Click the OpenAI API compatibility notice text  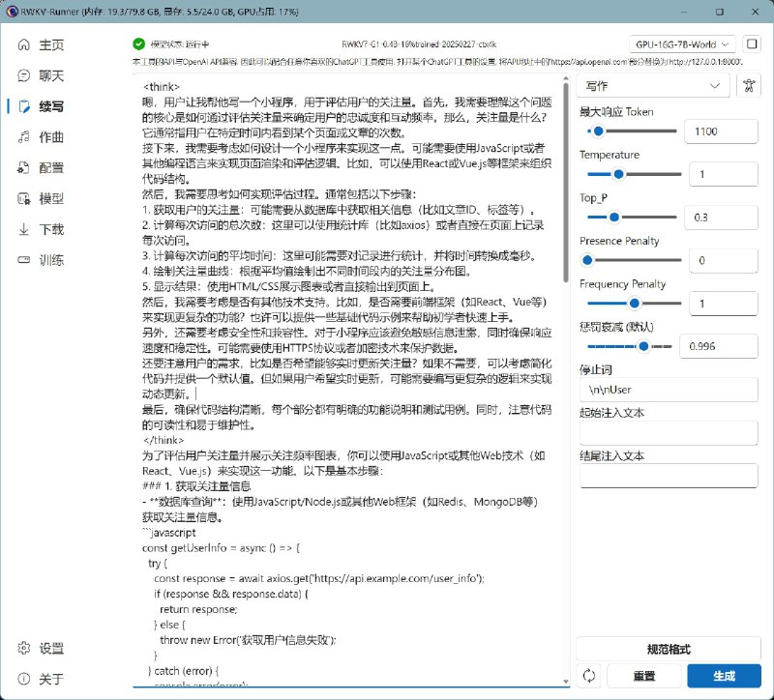click(438, 62)
